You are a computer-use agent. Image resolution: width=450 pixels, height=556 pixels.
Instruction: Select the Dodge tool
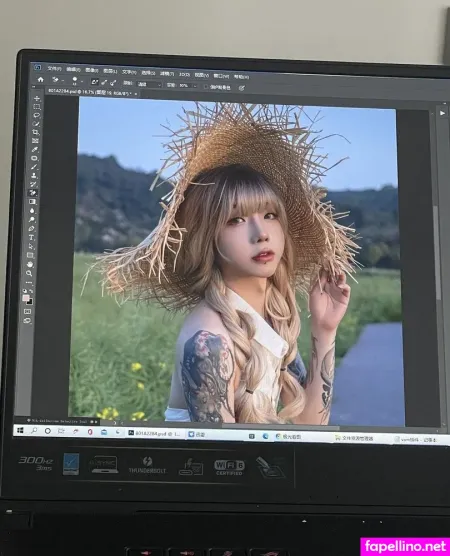(x=32, y=219)
